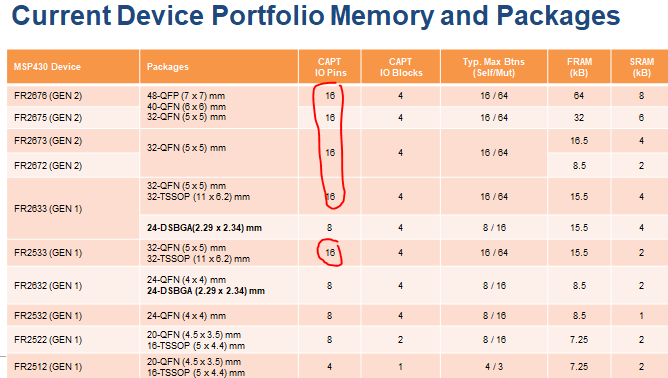The image size is (668, 378).
Task: Click the '48-QFP (7 x 7) mm' package
Action: tap(186, 96)
